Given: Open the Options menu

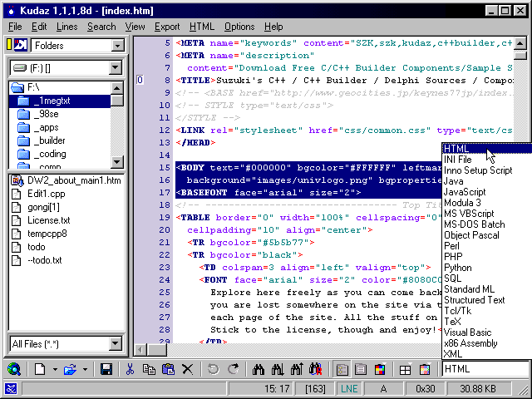Looking at the screenshot, I should pyautogui.click(x=239, y=27).
